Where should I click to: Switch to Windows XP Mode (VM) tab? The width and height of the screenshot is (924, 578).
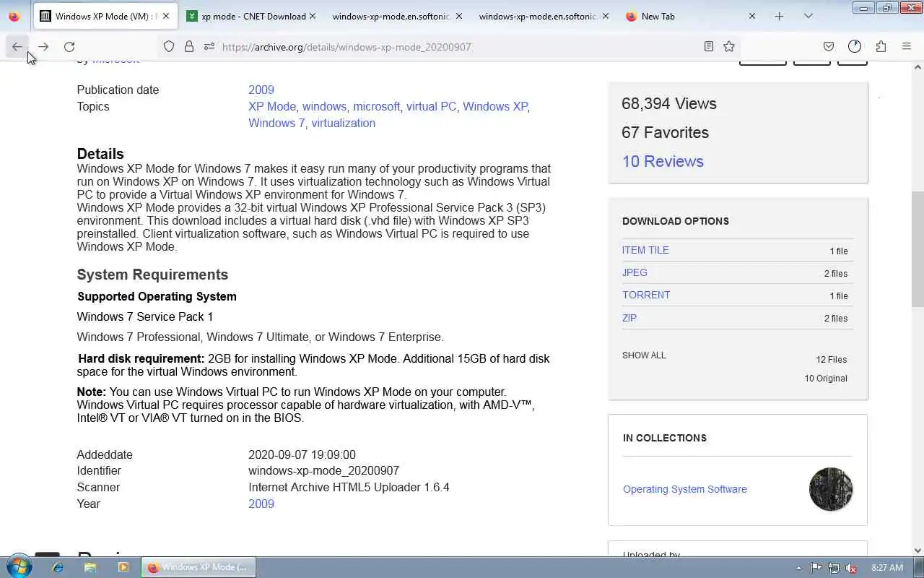coord(106,16)
